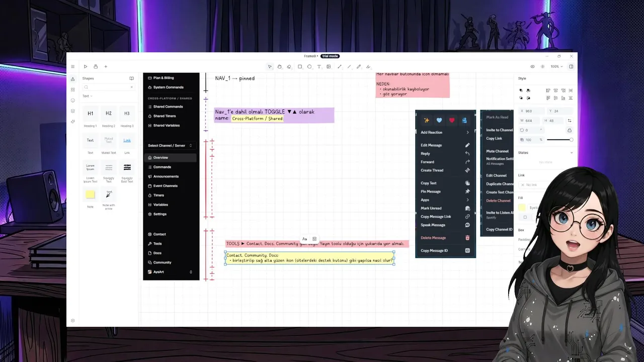Open the emoji icons sidebar tab
Viewport: 644px width, 362px height.
[x=73, y=100]
